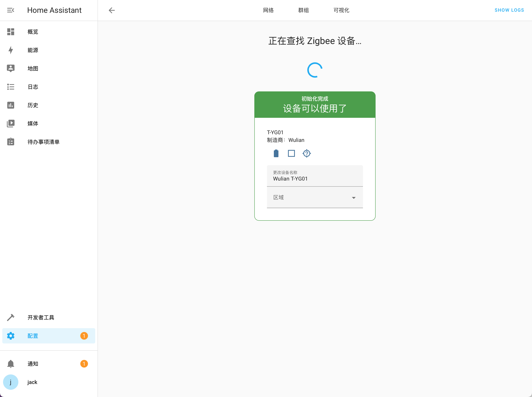
Task: Switch to the 群组 groups tab
Action: [x=303, y=10]
